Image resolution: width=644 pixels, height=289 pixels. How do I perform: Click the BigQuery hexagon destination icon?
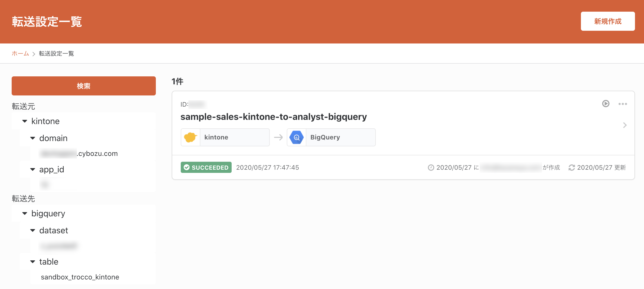pyautogui.click(x=297, y=137)
